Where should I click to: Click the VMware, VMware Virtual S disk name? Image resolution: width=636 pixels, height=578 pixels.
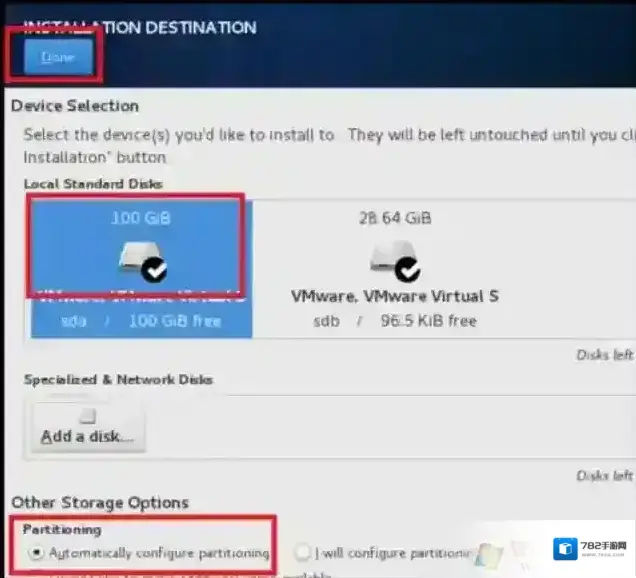click(x=394, y=297)
